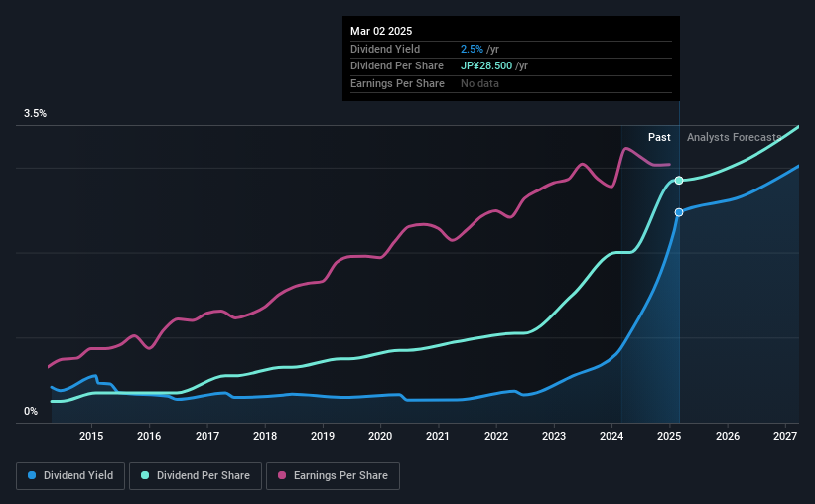Select the 2025 x-axis label
This screenshot has width=815, height=504.
tap(669, 436)
